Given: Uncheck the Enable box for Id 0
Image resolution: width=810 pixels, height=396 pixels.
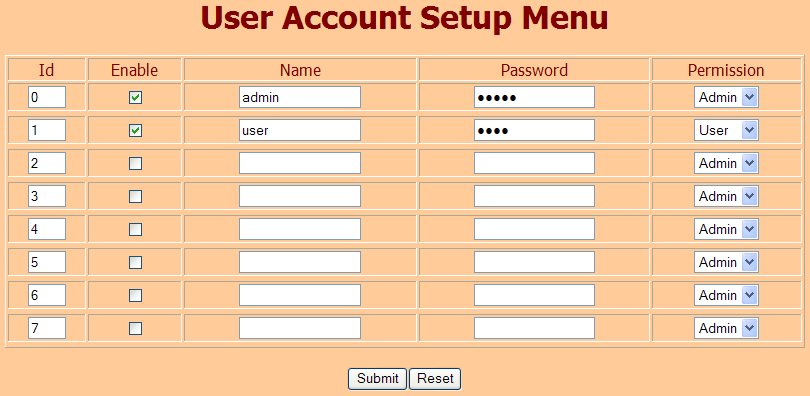Looking at the screenshot, I should pyautogui.click(x=135, y=98).
